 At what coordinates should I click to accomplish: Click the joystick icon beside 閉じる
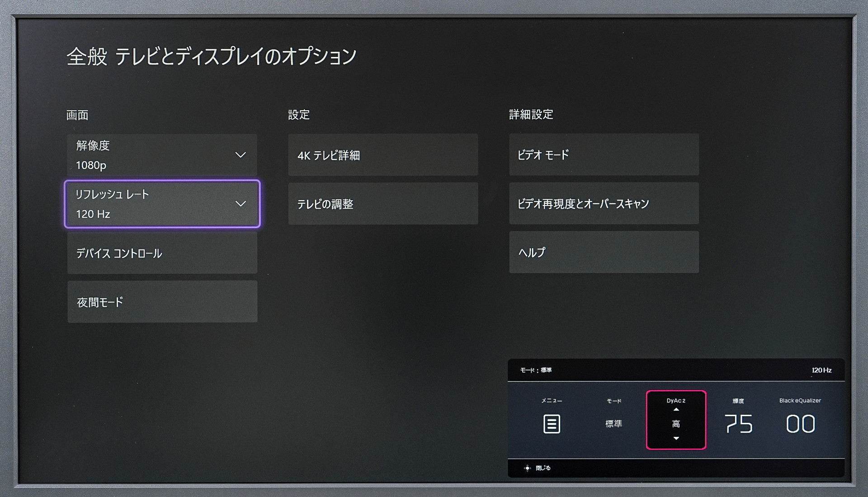(527, 468)
